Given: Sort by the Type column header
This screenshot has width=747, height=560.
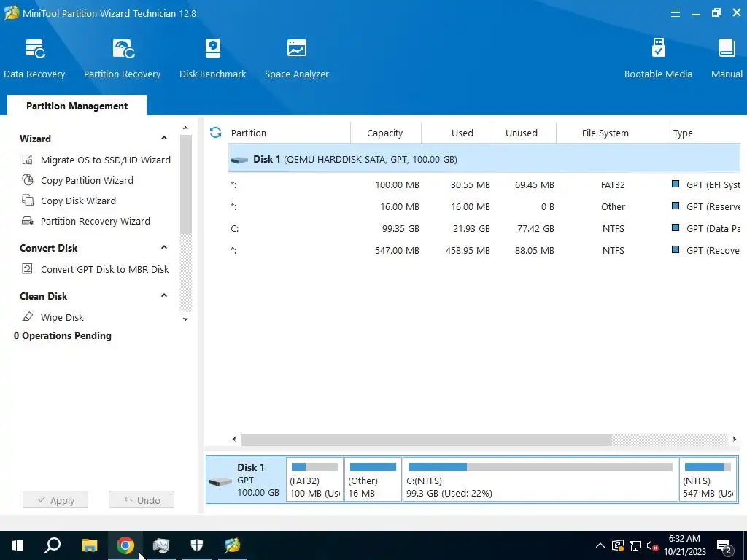Looking at the screenshot, I should [705, 133].
